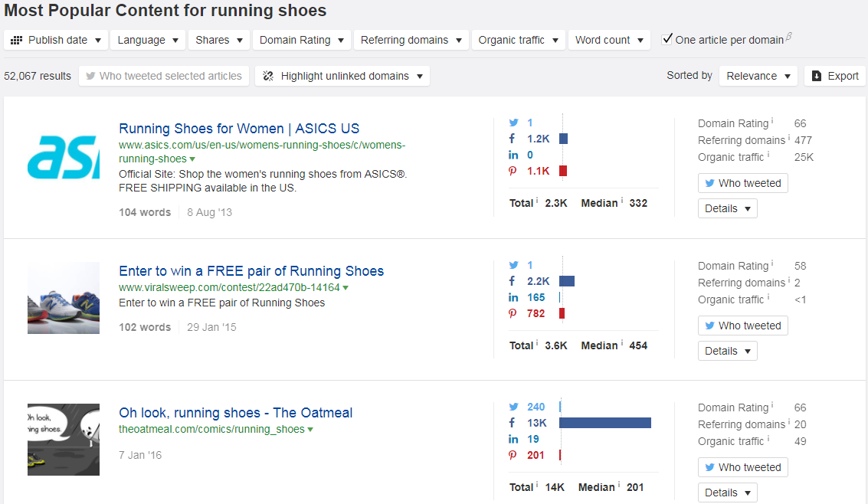Viewport: 868px width, 504px height.
Task: Open Details dropdown for The Oatmeal article
Action: coord(727,493)
